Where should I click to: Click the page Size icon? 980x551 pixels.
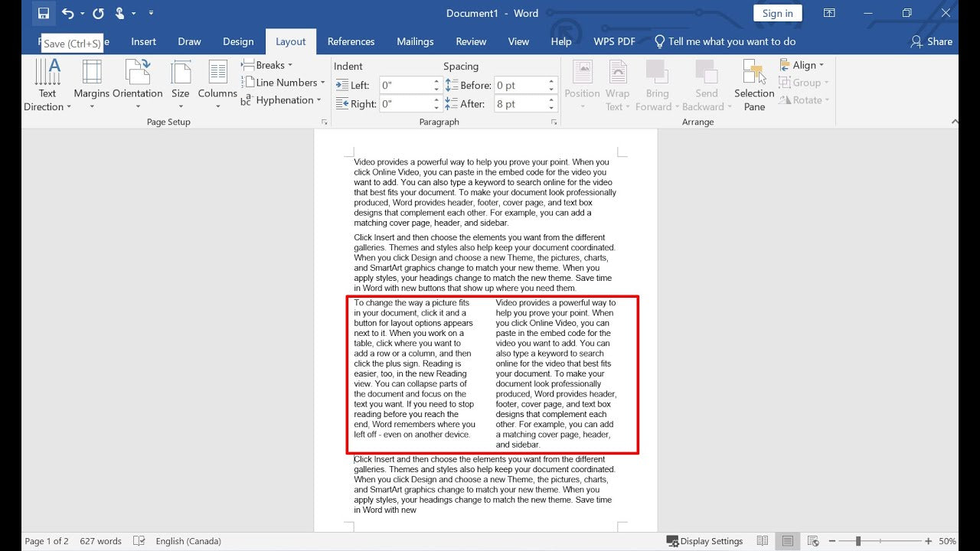click(x=181, y=83)
